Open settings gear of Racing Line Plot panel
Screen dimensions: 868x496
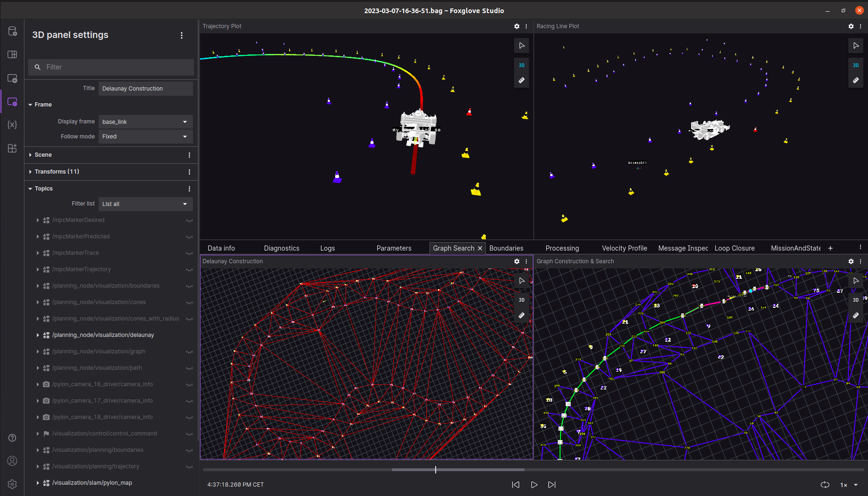click(x=851, y=26)
